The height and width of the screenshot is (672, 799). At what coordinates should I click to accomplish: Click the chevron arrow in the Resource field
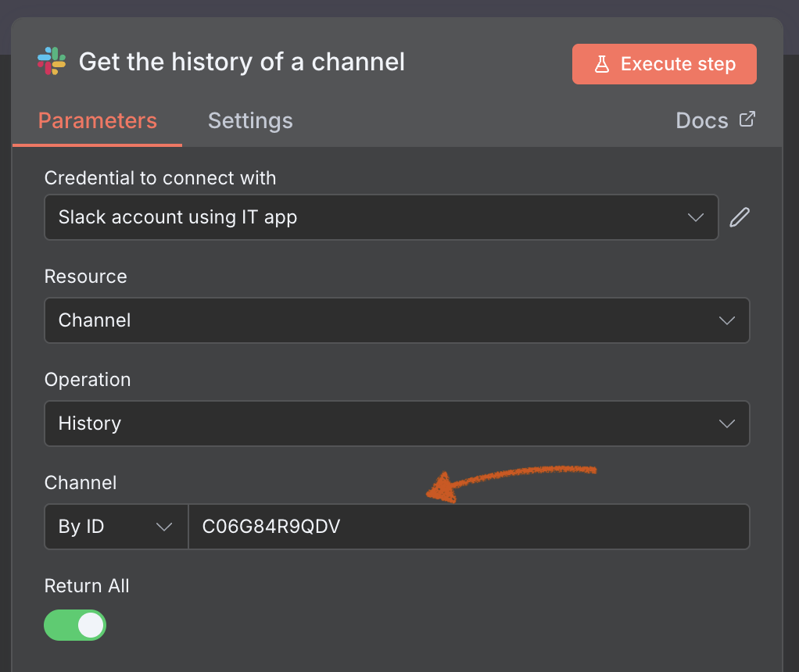(x=726, y=320)
